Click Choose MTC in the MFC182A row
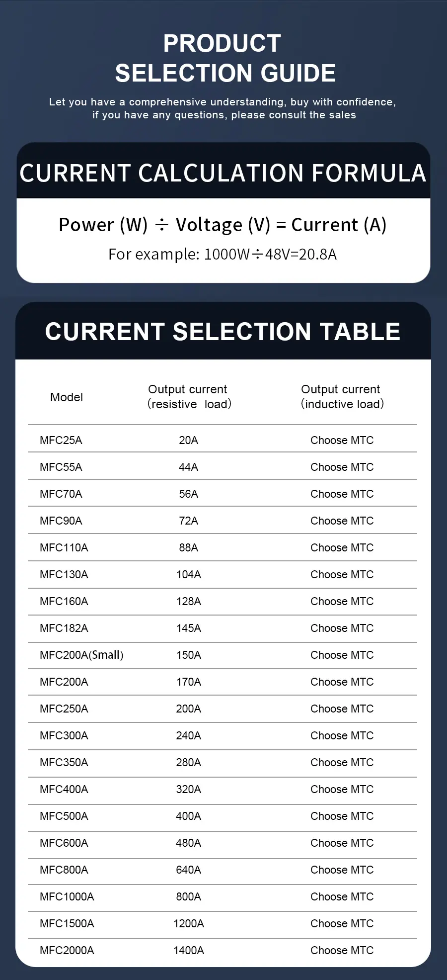This screenshot has height=980, width=447. pyautogui.click(x=342, y=628)
